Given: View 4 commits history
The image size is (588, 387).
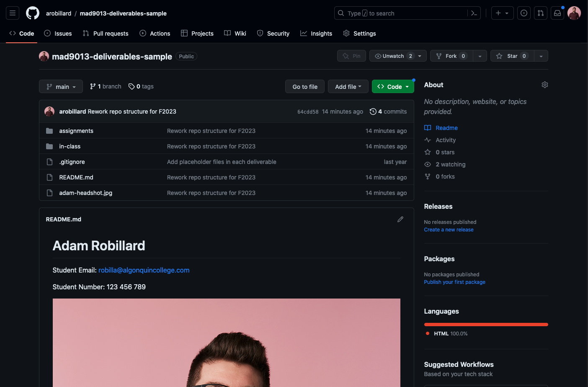Looking at the screenshot, I should [388, 112].
